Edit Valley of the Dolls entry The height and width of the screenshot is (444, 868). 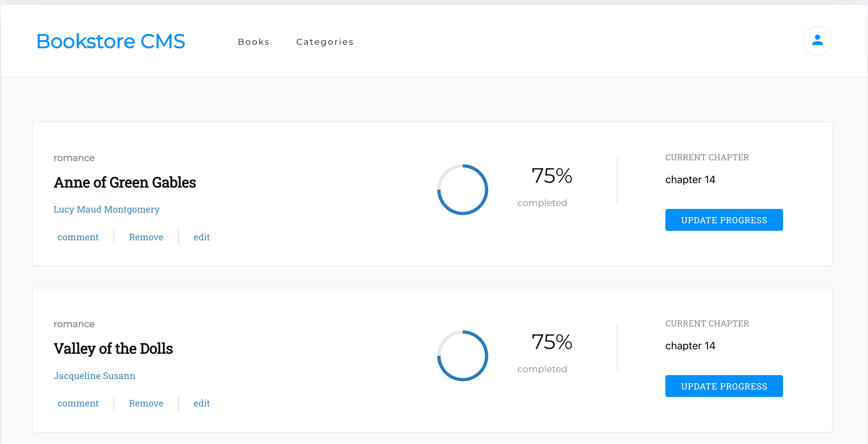[202, 403]
